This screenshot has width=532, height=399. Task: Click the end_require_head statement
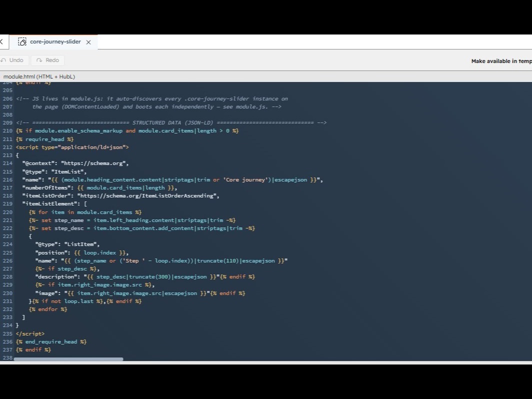click(x=51, y=342)
